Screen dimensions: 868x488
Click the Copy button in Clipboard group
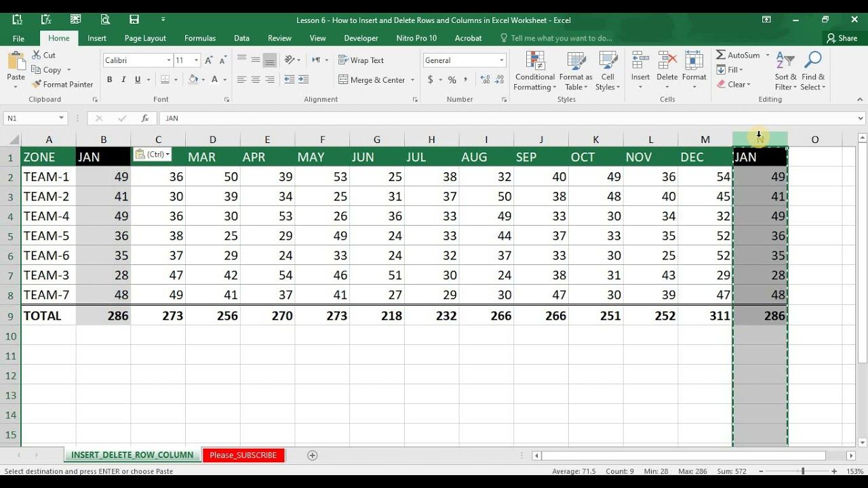(46, 70)
